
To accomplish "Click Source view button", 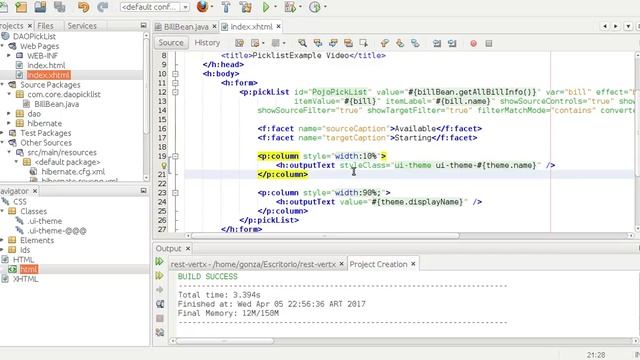I will 171,42.
